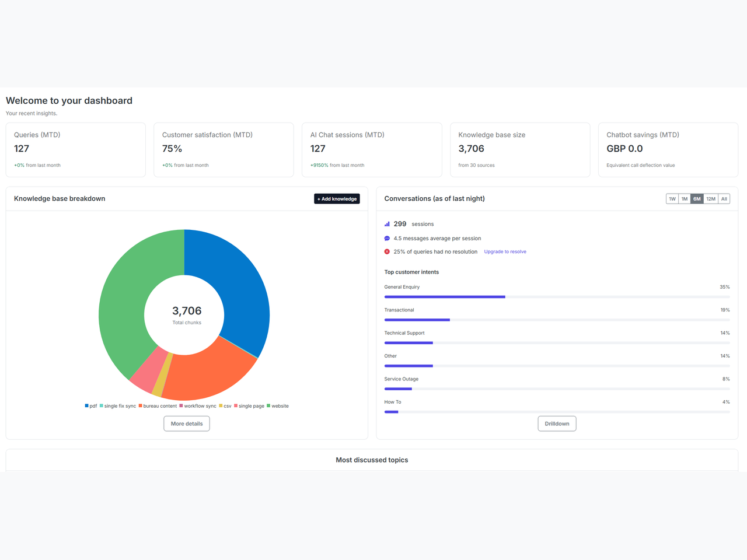Toggle the workflow sync legend entry

[x=198, y=406]
